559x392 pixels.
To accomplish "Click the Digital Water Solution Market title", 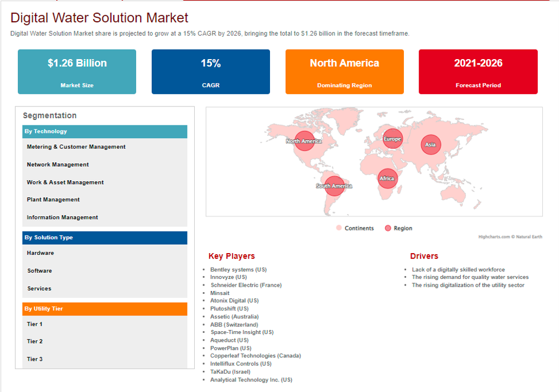I will 99,18.
